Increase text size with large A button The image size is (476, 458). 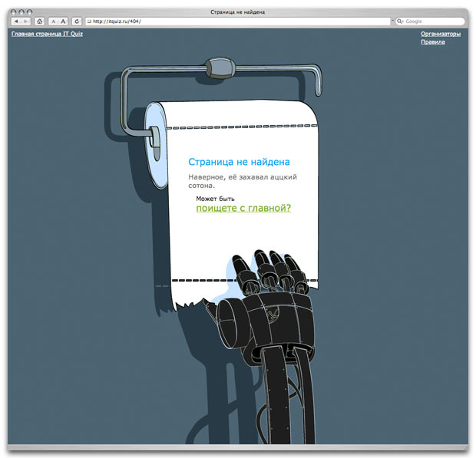(63, 21)
